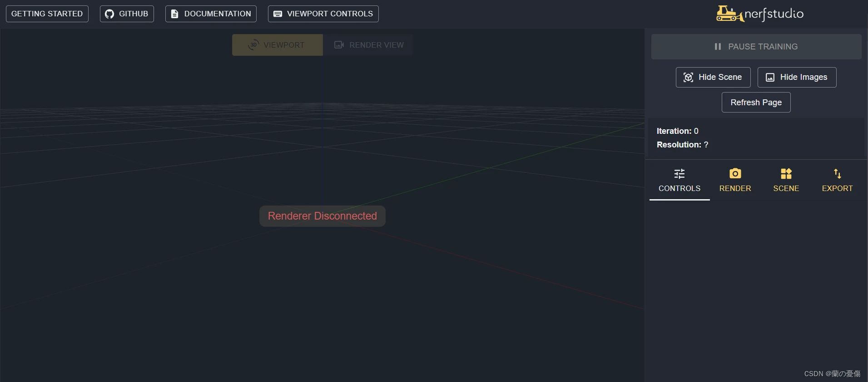Screen dimensions: 868x382
Task: Select the Controls sliders icon tab
Action: point(680,180)
